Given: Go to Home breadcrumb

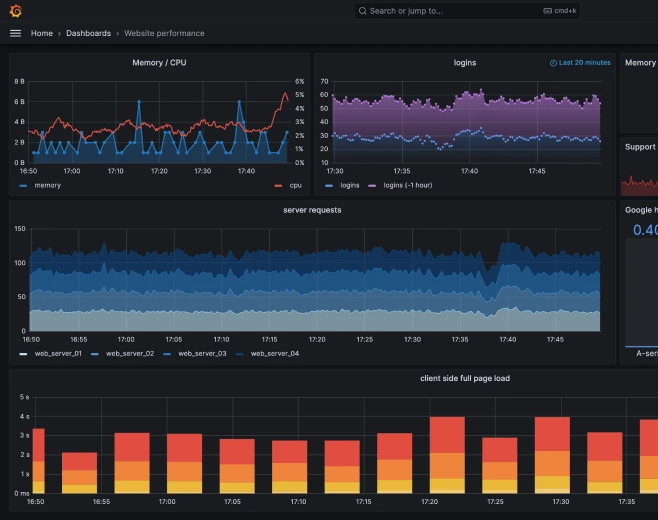Looking at the screenshot, I should click(42, 33).
